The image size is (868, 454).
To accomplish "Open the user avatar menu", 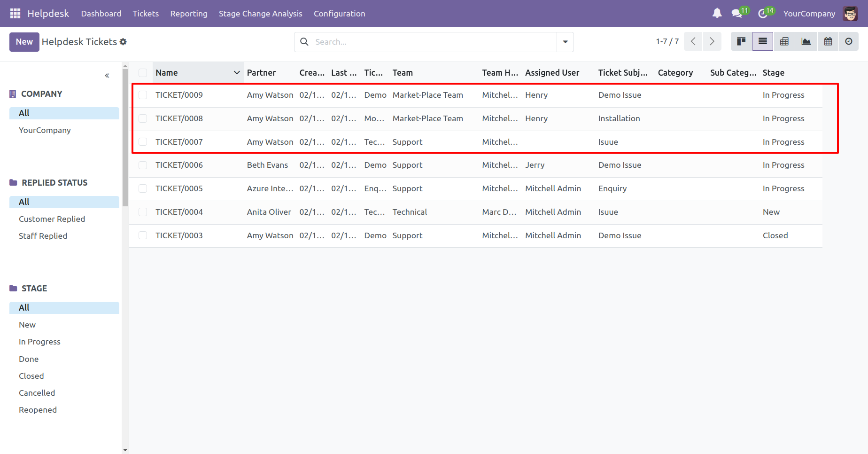I will 850,14.
